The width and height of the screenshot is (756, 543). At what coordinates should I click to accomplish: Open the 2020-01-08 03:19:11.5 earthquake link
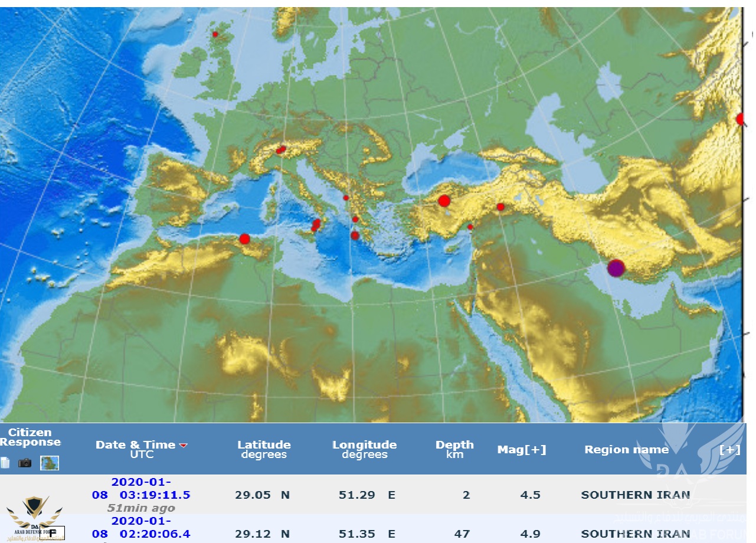(141, 488)
